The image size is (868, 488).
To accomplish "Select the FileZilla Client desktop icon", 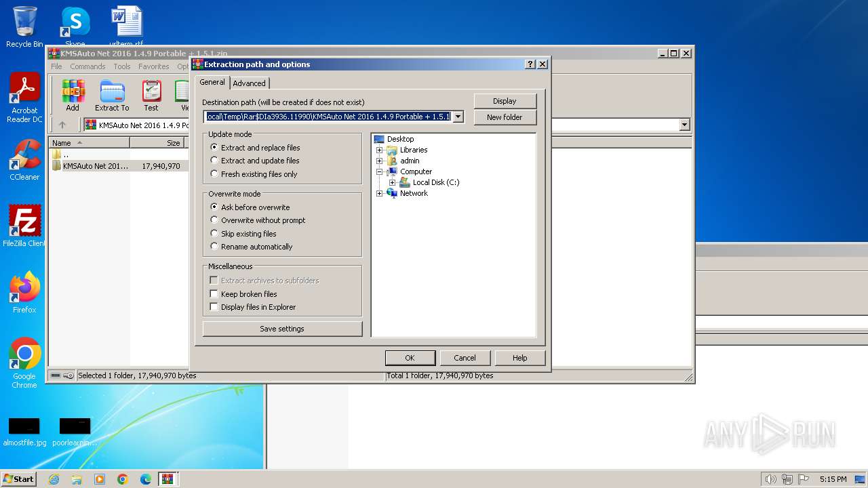I will click(24, 226).
